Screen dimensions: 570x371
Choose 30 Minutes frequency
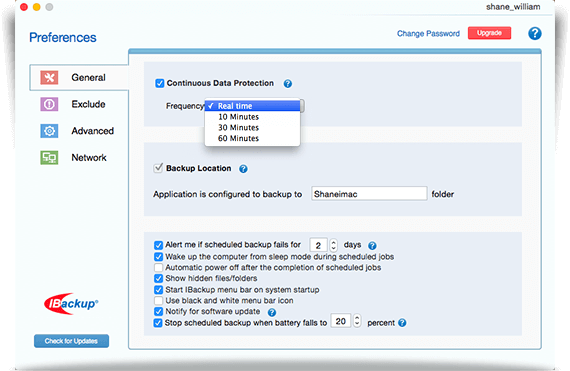253,128
